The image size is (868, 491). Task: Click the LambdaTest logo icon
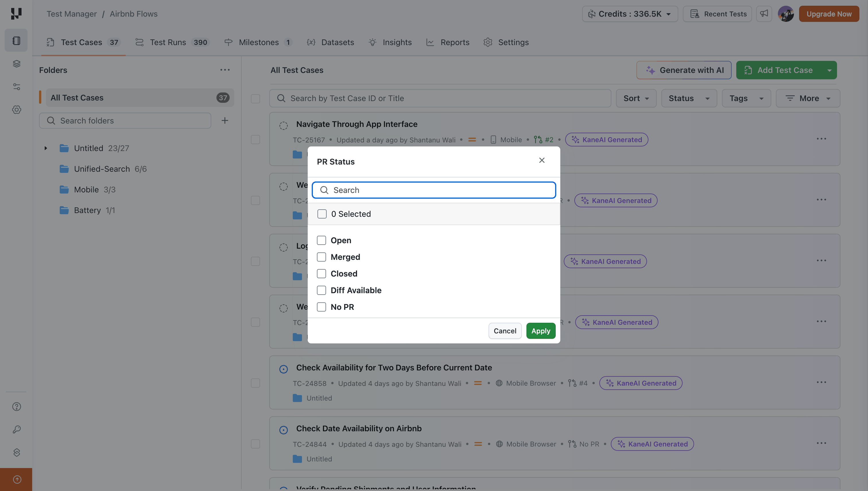click(x=16, y=13)
